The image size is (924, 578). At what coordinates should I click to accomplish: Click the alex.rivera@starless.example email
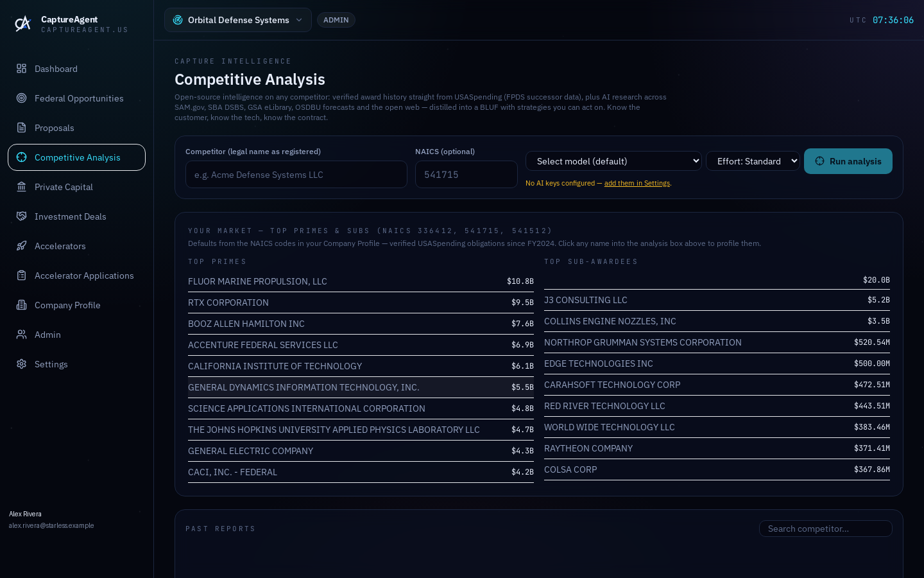click(x=51, y=525)
